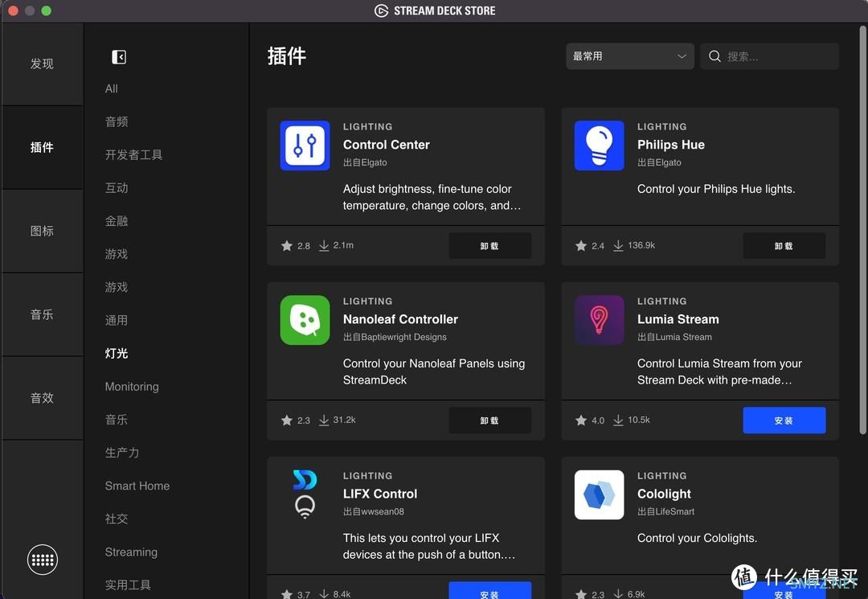This screenshot has height=599, width=868.
Task: Click Control Center 2.1m download icon
Action: pyautogui.click(x=324, y=246)
